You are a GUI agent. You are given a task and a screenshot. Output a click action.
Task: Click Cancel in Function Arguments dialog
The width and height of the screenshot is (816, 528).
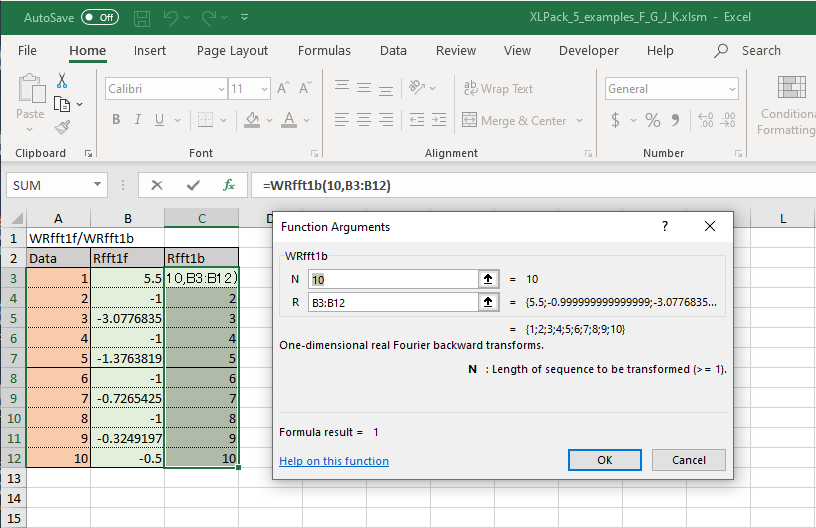coord(688,460)
